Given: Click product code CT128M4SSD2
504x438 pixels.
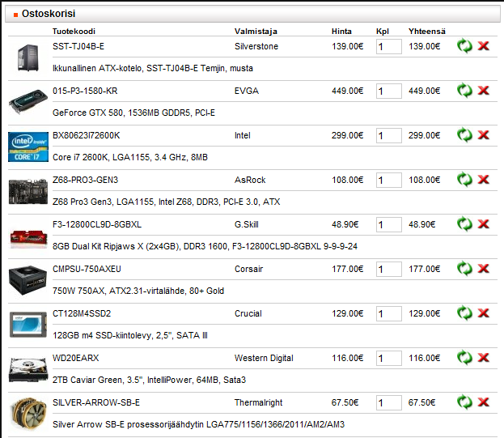Looking at the screenshot, I should click(x=82, y=313).
